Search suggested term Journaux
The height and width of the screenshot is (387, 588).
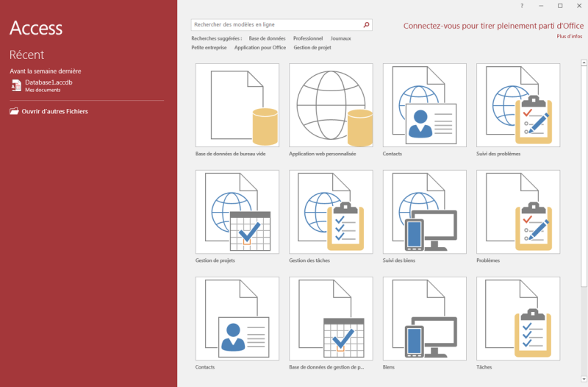tap(340, 38)
